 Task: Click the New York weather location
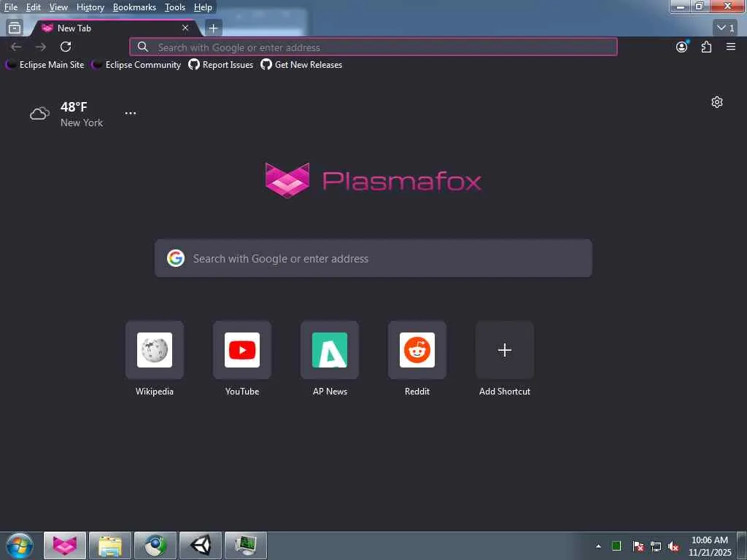(82, 122)
